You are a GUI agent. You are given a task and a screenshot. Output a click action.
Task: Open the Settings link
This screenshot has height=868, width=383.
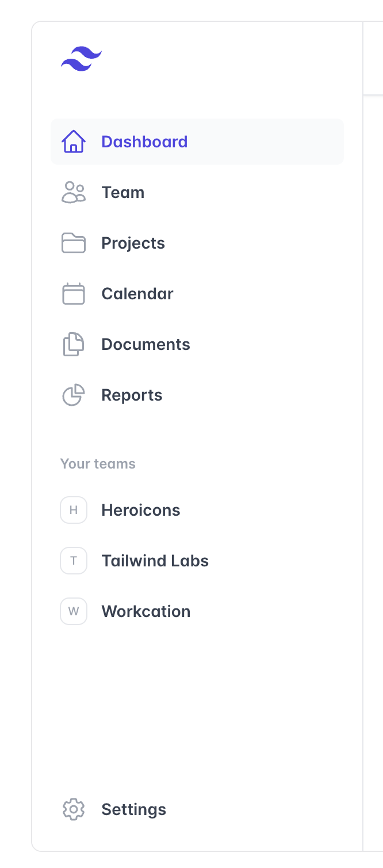pos(133,809)
